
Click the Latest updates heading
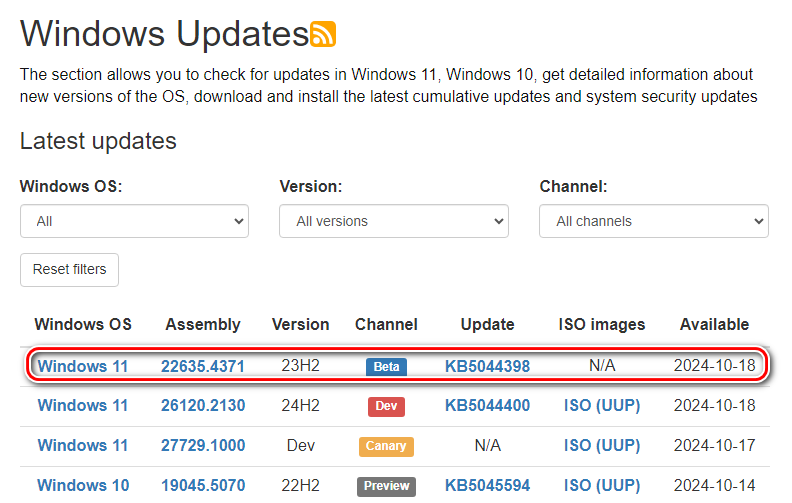pos(98,141)
